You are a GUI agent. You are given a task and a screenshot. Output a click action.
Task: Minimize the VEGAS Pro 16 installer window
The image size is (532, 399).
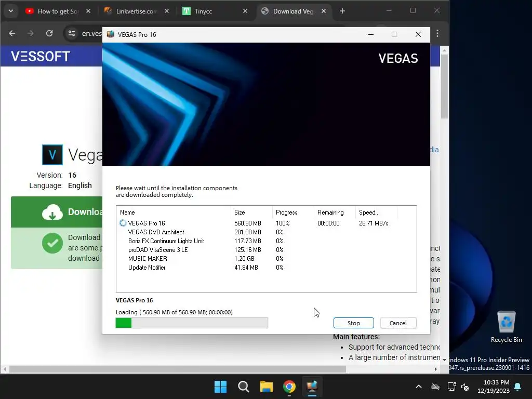371,34
